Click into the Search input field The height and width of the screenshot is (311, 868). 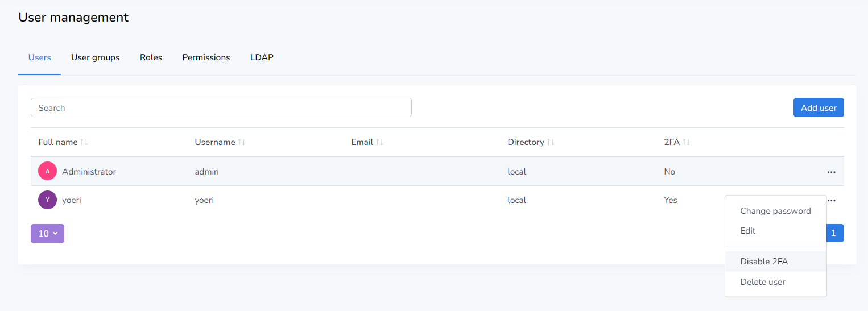(221, 108)
